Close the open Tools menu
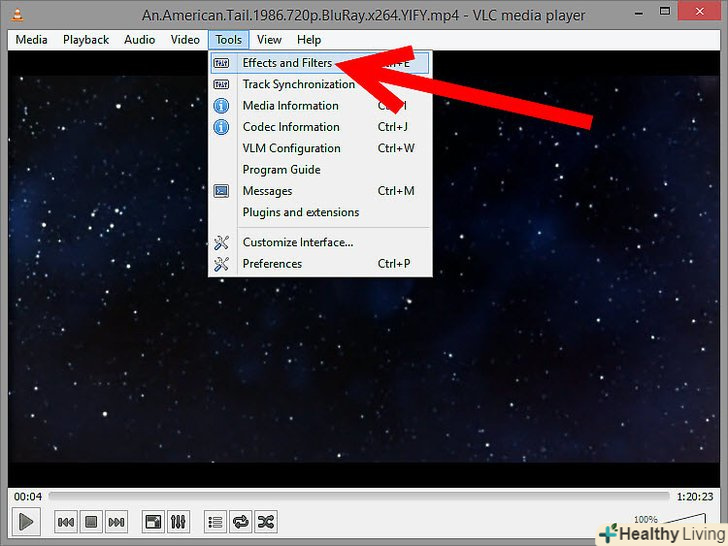728x546 pixels. click(228, 40)
